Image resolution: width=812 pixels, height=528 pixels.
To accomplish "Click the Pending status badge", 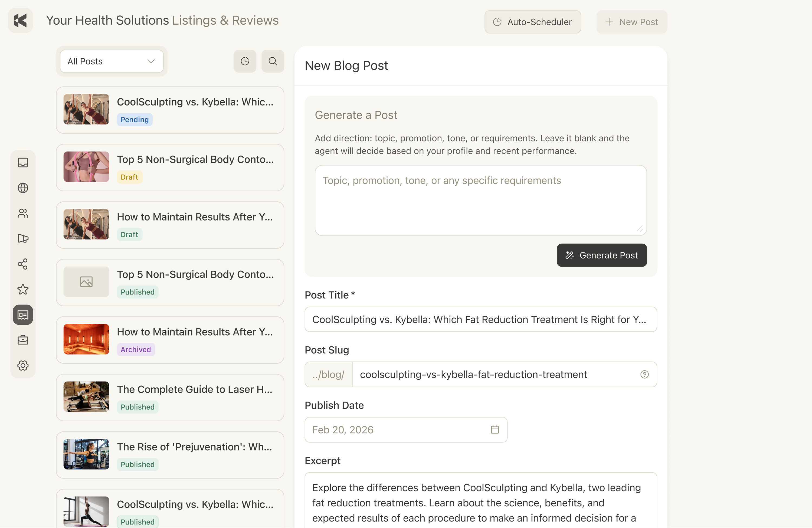I will tap(135, 120).
